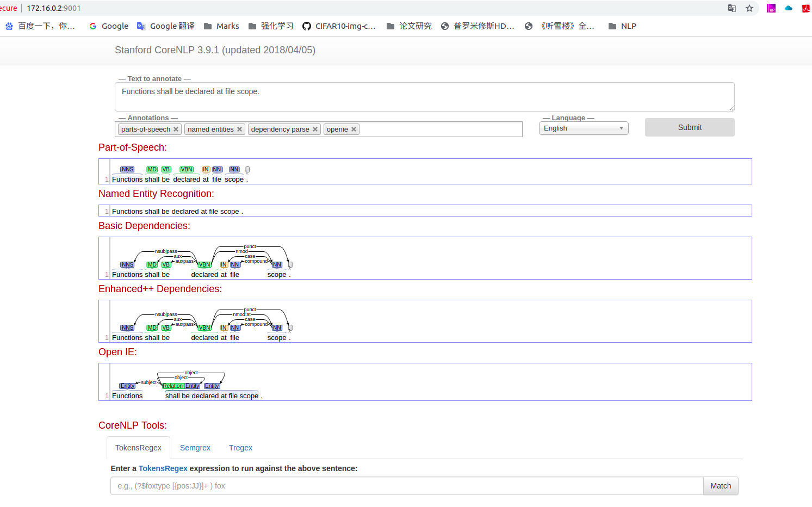Viewport: 812px width, 507px height.
Task: Click the TokensRegex expression input field
Action: (407, 486)
